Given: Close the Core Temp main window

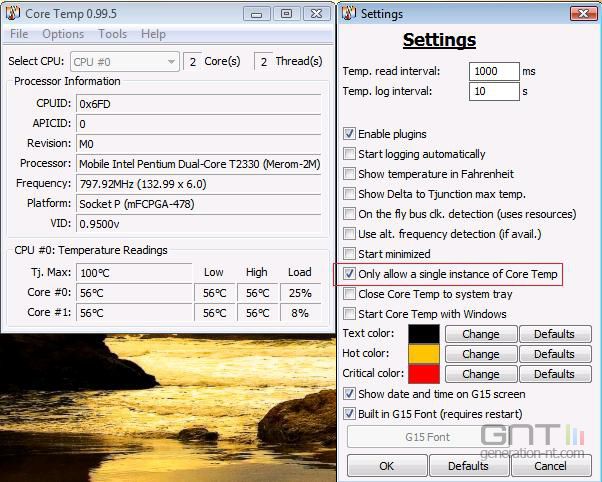Looking at the screenshot, I should (317, 14).
